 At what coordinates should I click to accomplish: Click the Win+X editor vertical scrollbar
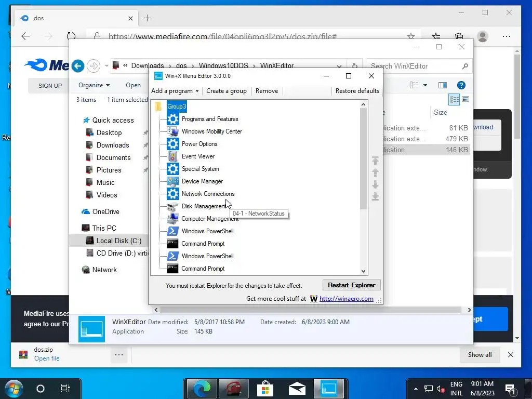(363, 159)
